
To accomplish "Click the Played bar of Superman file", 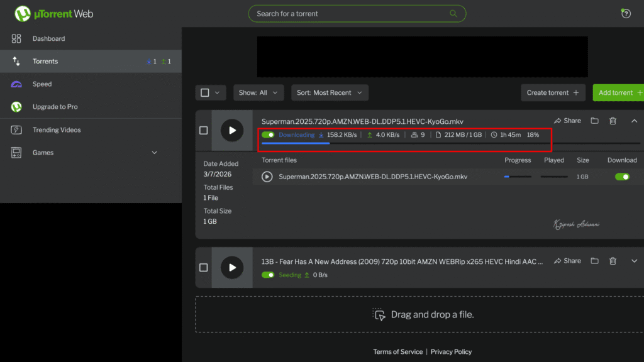I will point(554,177).
